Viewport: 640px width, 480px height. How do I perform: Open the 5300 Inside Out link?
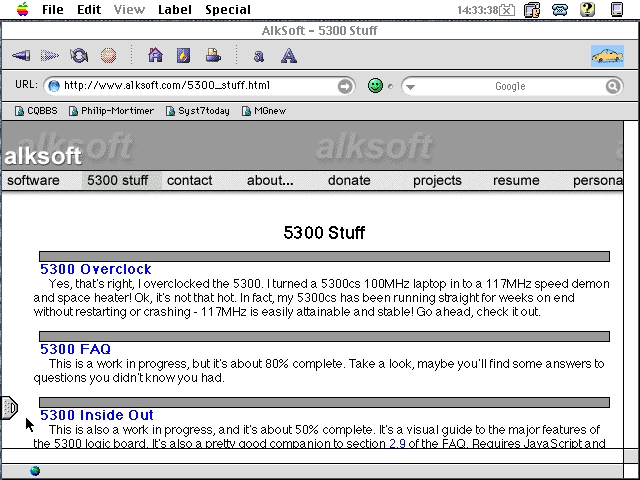click(97, 415)
